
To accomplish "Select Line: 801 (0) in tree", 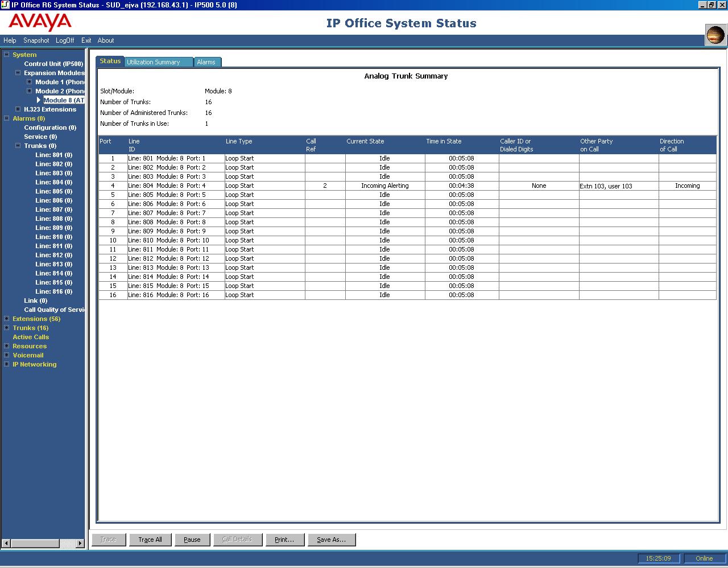I will pos(54,155).
